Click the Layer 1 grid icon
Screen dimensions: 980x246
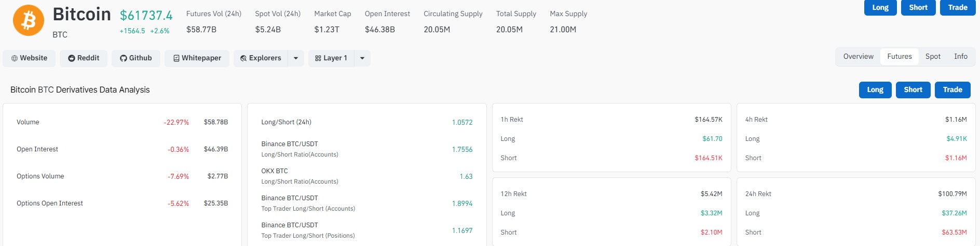[318, 58]
